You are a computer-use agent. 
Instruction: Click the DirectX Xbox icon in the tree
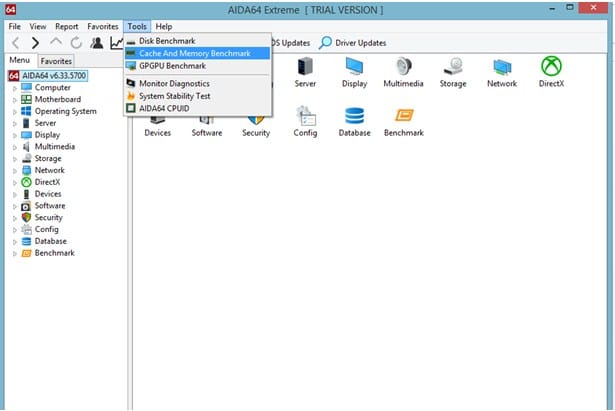click(26, 182)
